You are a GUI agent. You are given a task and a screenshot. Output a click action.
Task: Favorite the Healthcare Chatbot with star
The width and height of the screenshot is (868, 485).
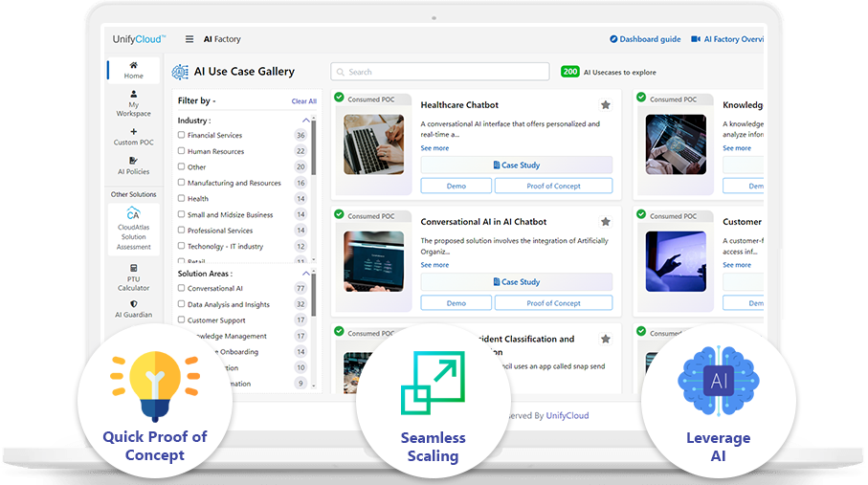click(605, 105)
